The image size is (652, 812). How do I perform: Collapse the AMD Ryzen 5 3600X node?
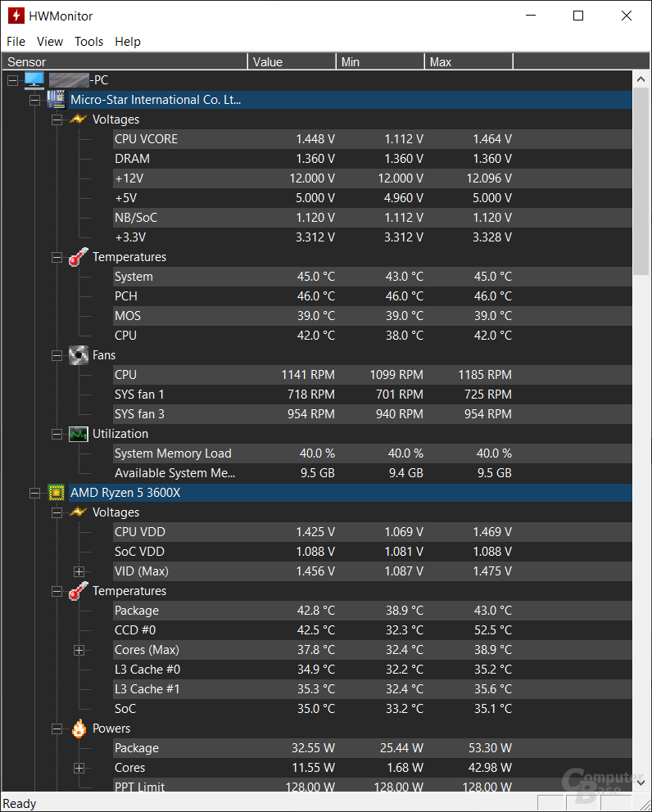pyautogui.click(x=34, y=493)
